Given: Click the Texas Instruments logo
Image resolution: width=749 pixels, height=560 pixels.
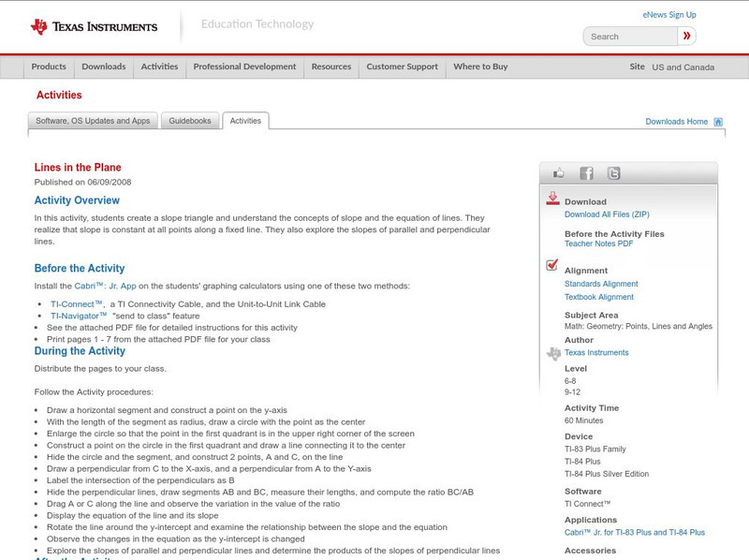Looking at the screenshot, I should point(94,26).
